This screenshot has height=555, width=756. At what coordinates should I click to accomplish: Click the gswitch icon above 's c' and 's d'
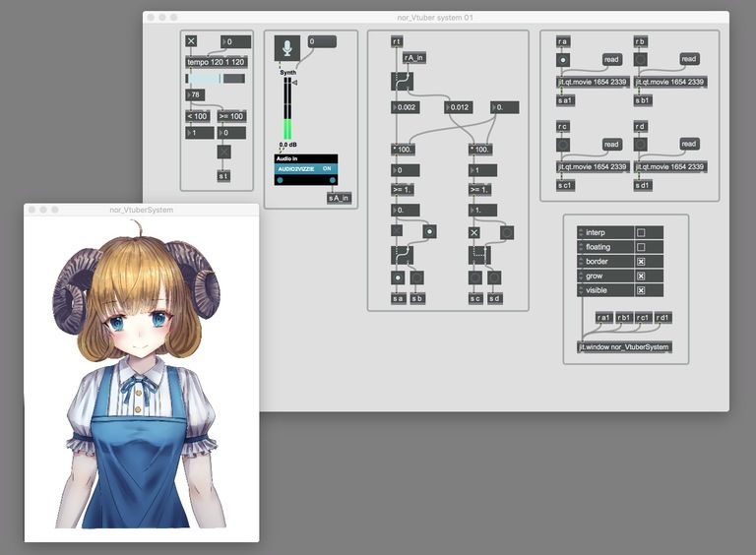[x=479, y=255]
